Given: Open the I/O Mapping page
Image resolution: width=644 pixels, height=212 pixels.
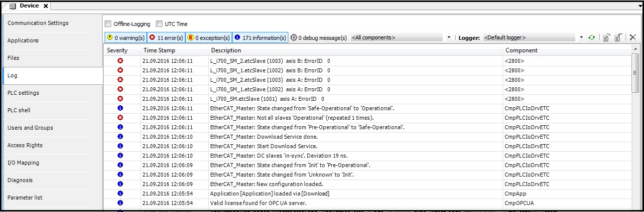Looking at the screenshot, I should click(52, 163).
